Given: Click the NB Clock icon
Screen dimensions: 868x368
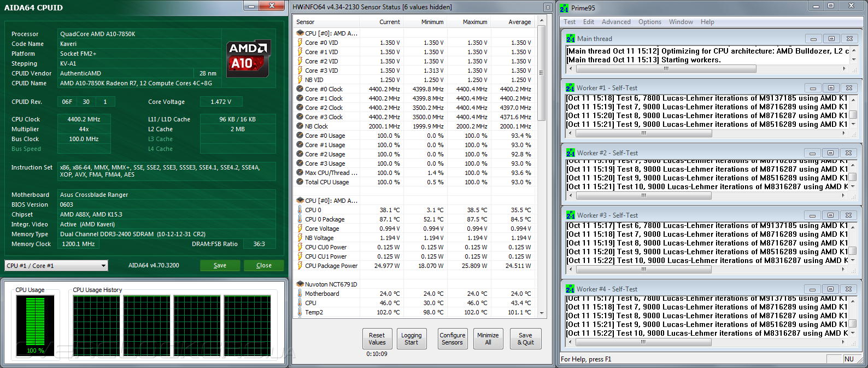Looking at the screenshot, I should pyautogui.click(x=300, y=126).
